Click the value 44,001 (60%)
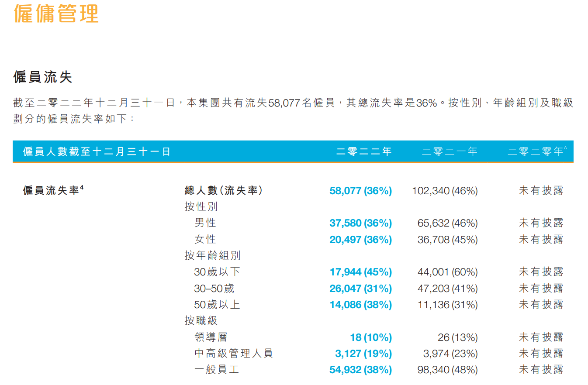 pos(448,272)
